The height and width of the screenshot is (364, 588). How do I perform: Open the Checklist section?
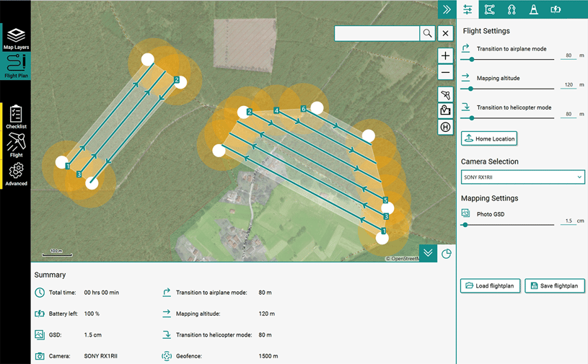(x=16, y=117)
